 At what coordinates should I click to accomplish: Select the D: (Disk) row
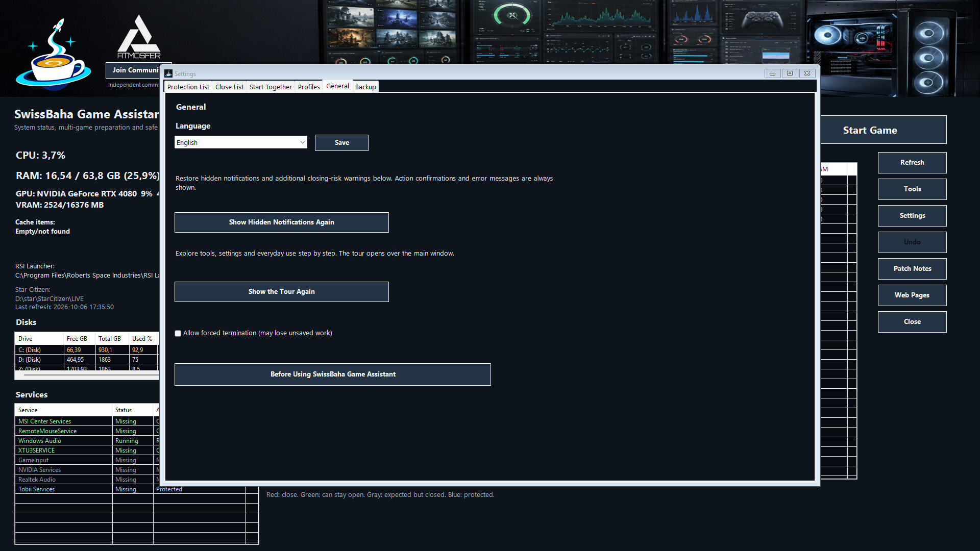point(87,360)
